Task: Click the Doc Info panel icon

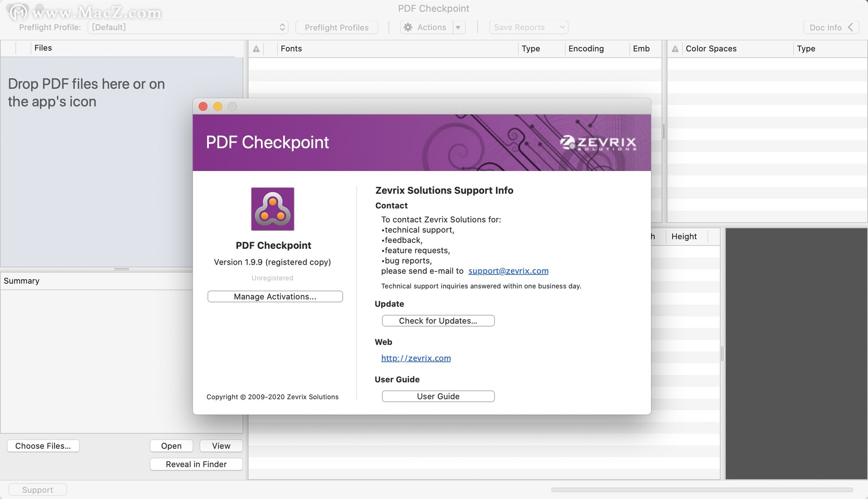Action: coord(829,27)
